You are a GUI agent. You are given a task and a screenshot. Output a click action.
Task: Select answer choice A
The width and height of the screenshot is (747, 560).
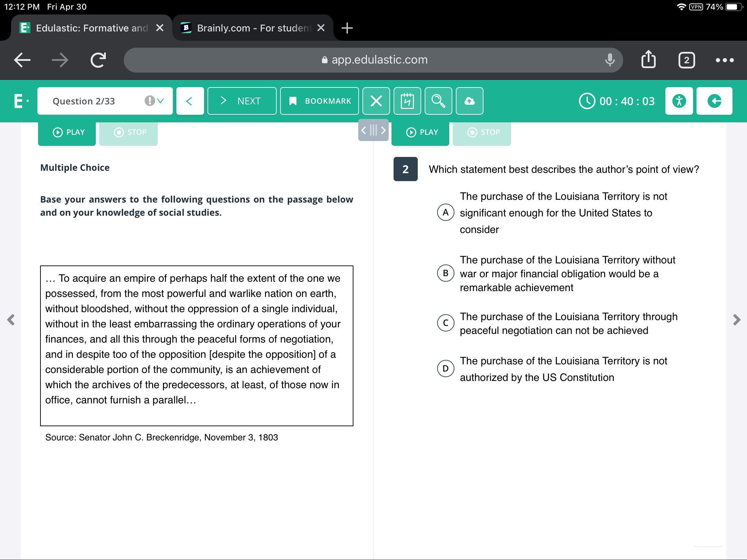445,212
